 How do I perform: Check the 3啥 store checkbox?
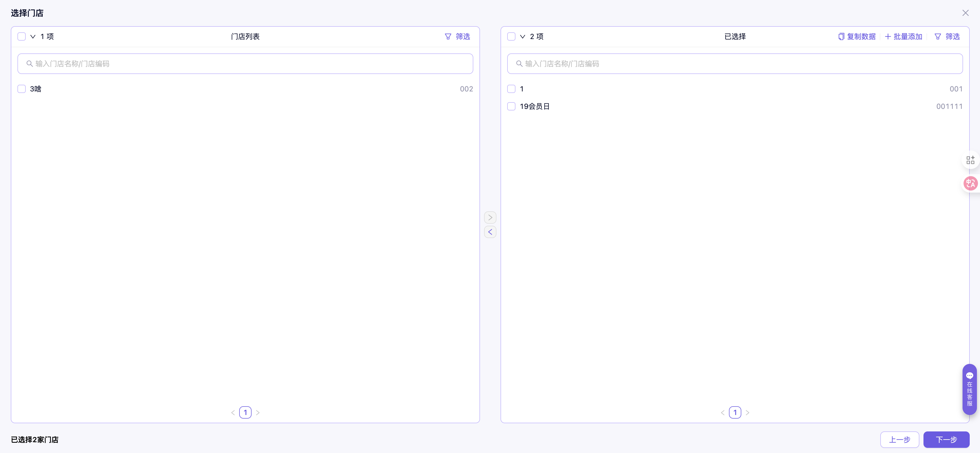(22, 89)
